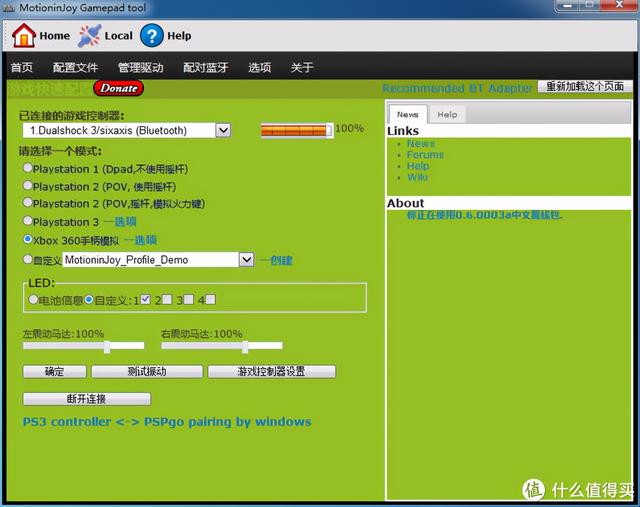Select Playstation 2 POV 模拟火力键 radio
640x507 pixels.
click(x=28, y=202)
